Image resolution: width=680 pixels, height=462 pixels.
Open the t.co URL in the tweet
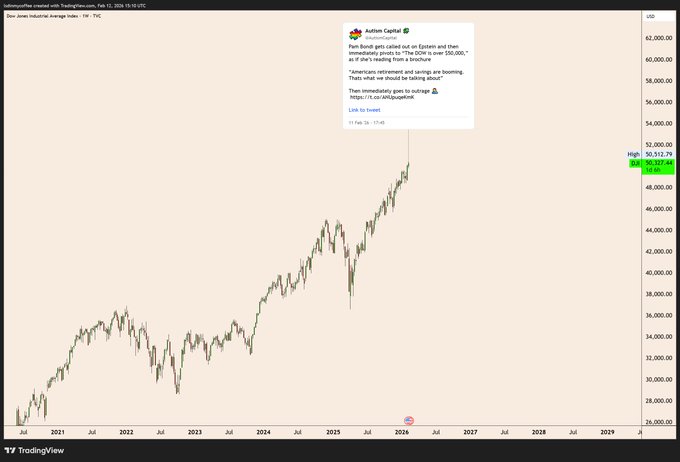(381, 98)
